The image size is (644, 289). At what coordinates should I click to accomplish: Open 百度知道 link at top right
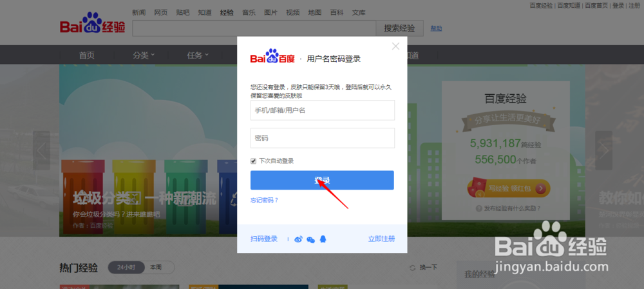tap(569, 5)
